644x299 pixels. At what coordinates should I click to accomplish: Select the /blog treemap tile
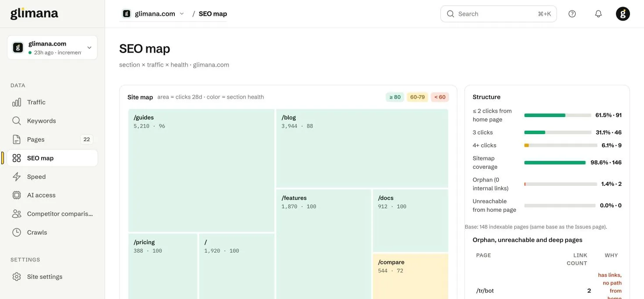[362, 149]
